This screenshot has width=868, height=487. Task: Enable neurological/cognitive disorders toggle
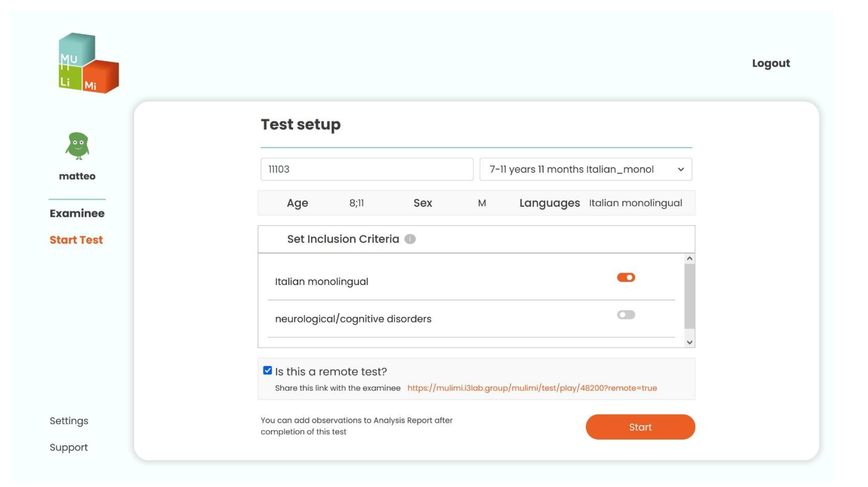tap(626, 315)
